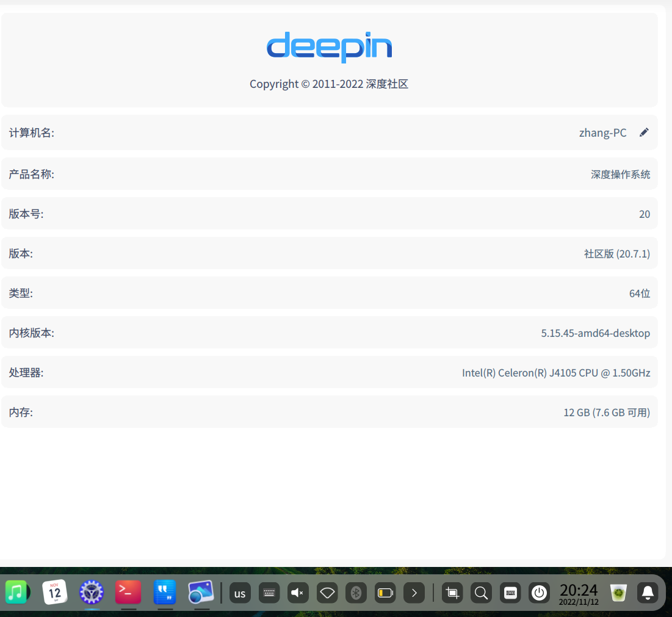Image resolution: width=672 pixels, height=617 pixels.
Task: Click the 版本号 label
Action: (26, 214)
